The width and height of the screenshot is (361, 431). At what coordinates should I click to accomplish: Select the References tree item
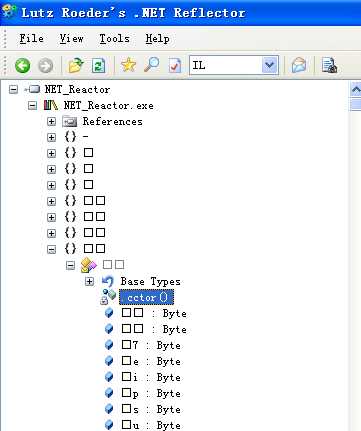(x=112, y=121)
